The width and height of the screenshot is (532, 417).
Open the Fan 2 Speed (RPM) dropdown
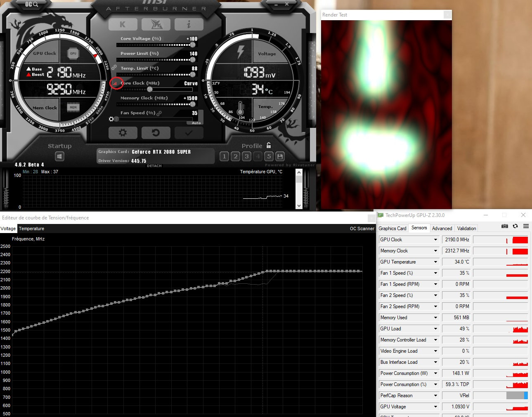tap(435, 306)
